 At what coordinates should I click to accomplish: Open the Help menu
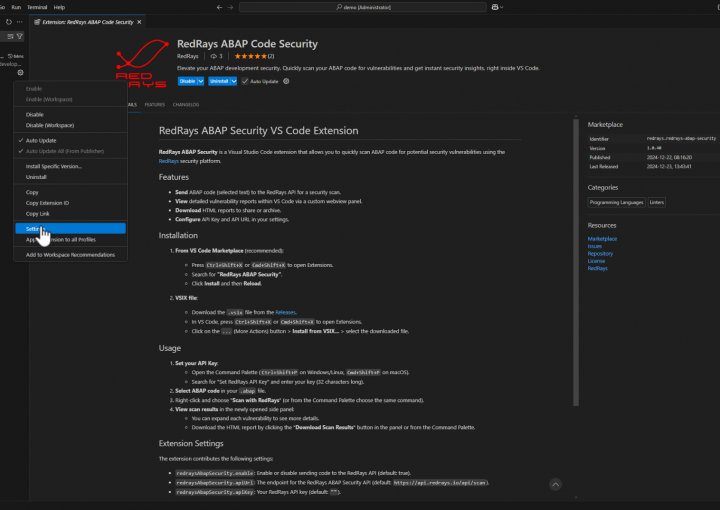click(59, 7)
